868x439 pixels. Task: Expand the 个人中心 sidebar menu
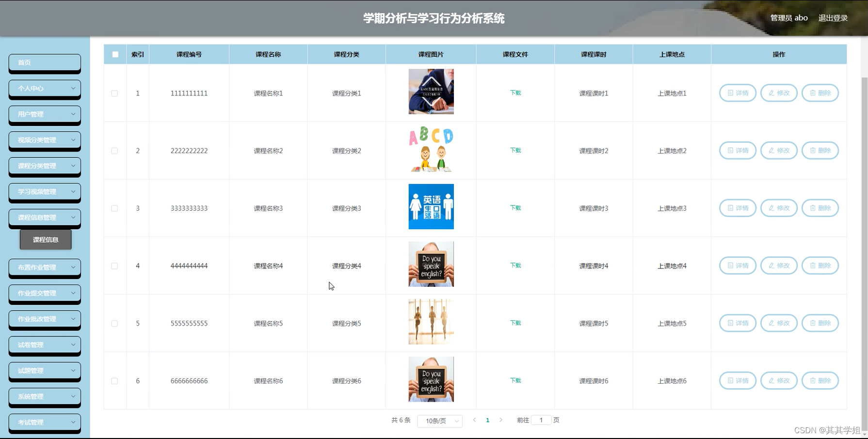point(44,89)
